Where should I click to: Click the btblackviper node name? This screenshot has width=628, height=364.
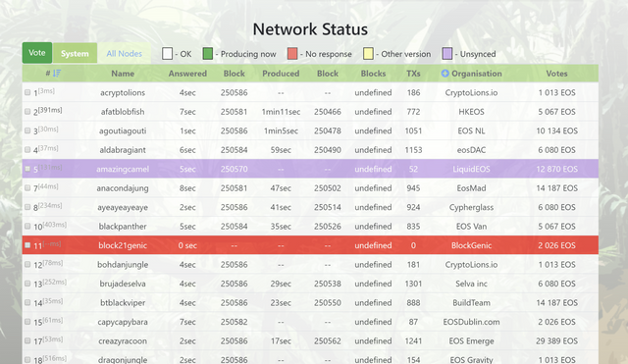click(123, 303)
